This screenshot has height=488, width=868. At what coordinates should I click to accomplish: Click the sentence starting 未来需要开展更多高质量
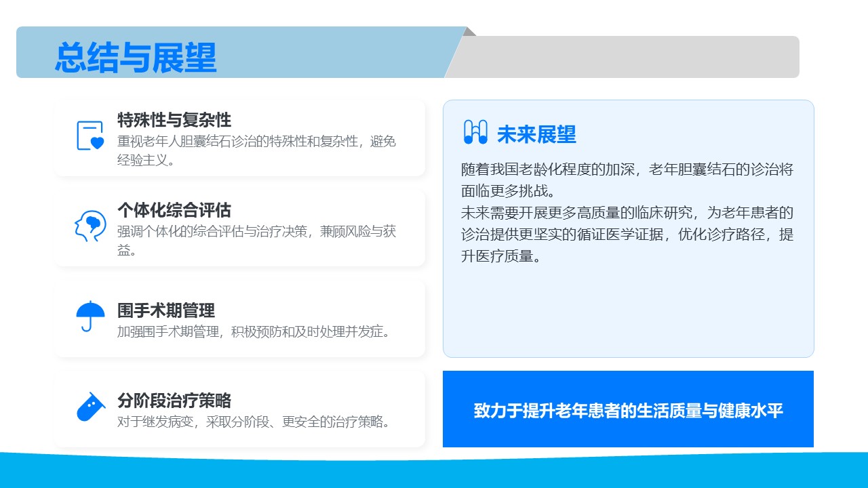coord(627,235)
